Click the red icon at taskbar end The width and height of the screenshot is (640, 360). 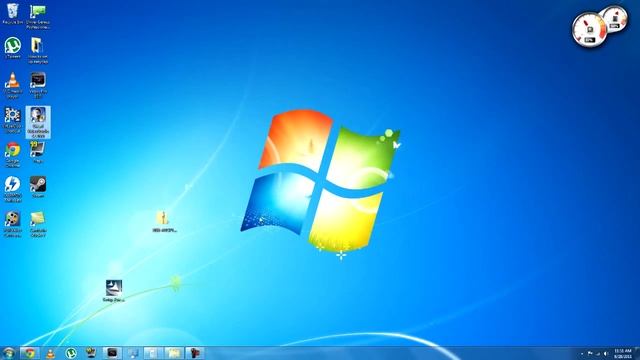tap(195, 353)
